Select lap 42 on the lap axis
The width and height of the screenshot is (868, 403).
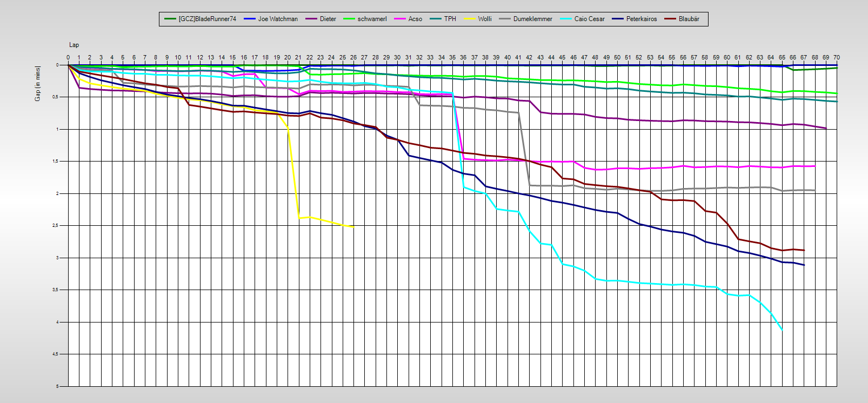[x=529, y=57]
